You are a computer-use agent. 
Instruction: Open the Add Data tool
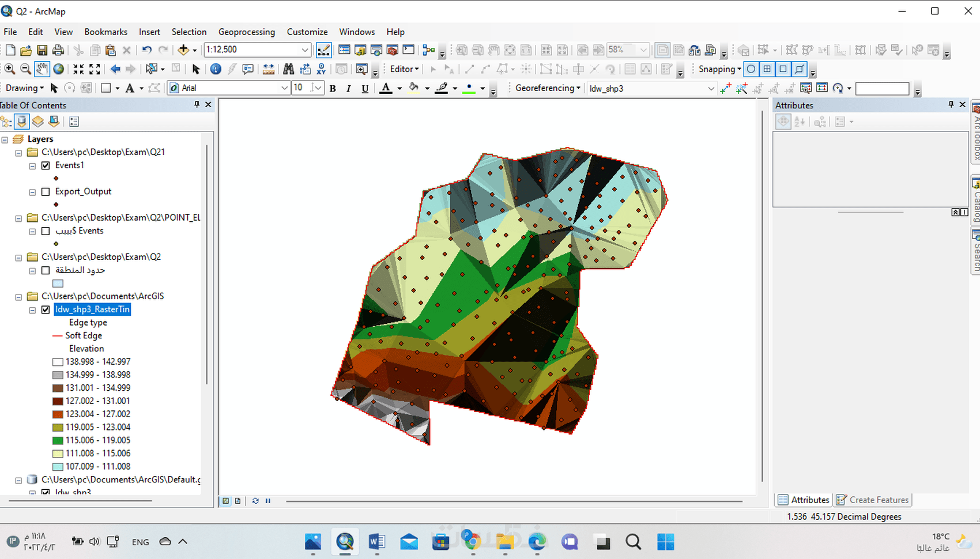point(183,50)
